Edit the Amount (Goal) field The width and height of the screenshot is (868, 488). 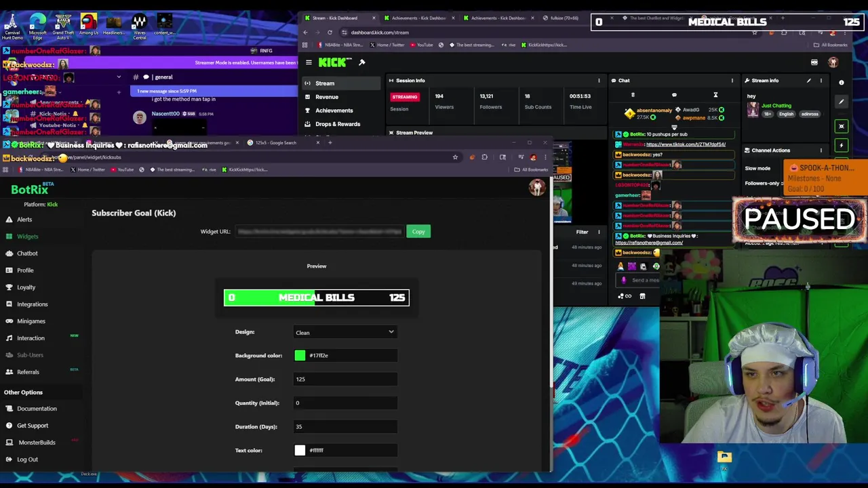[344, 379]
